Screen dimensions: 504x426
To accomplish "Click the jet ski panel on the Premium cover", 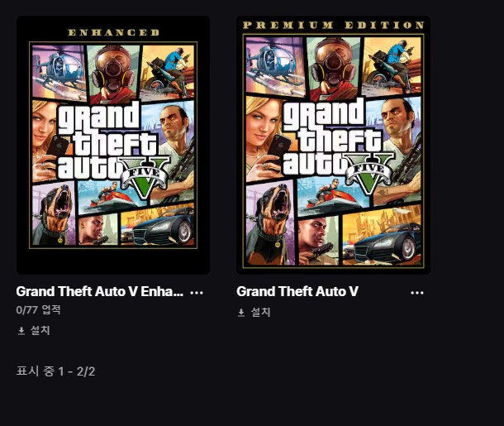I will point(333,196).
